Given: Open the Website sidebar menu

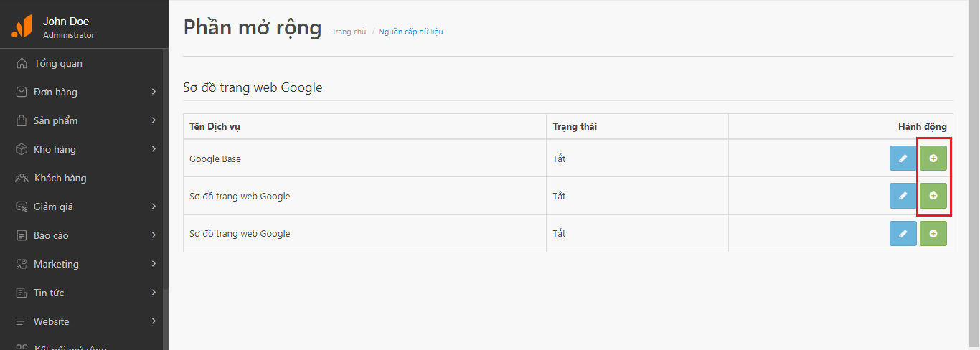Looking at the screenshot, I should point(51,321).
